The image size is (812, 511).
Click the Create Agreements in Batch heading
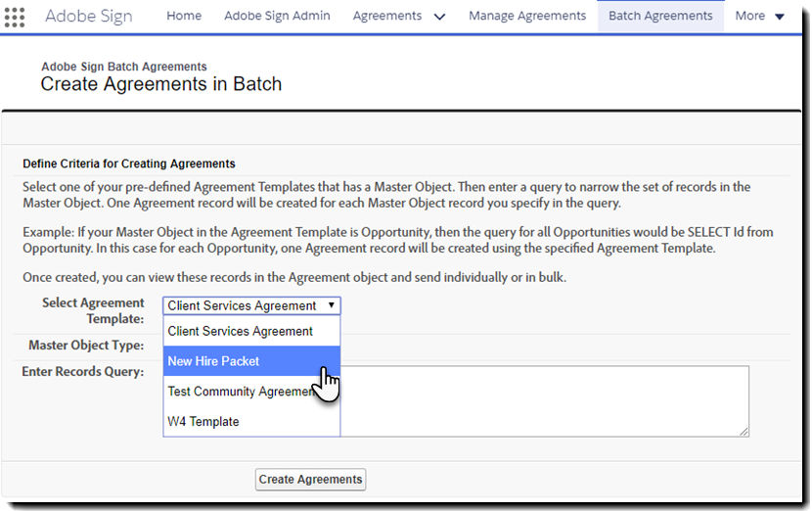click(x=161, y=84)
